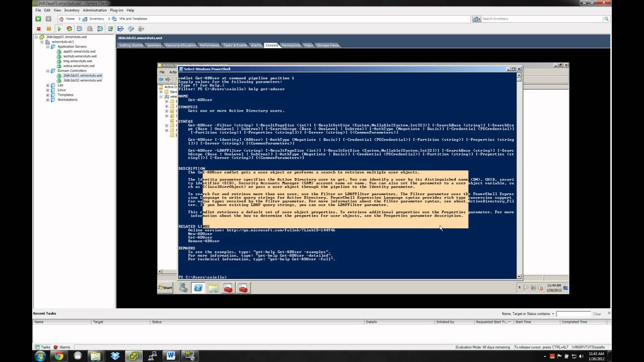Click the guest Start button
This screenshot has width=644, height=362.
point(166,288)
